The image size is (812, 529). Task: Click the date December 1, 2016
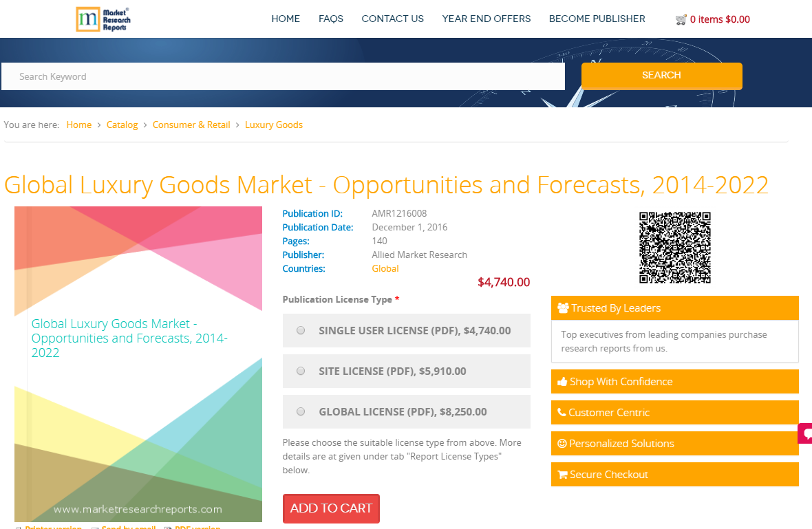coord(409,227)
